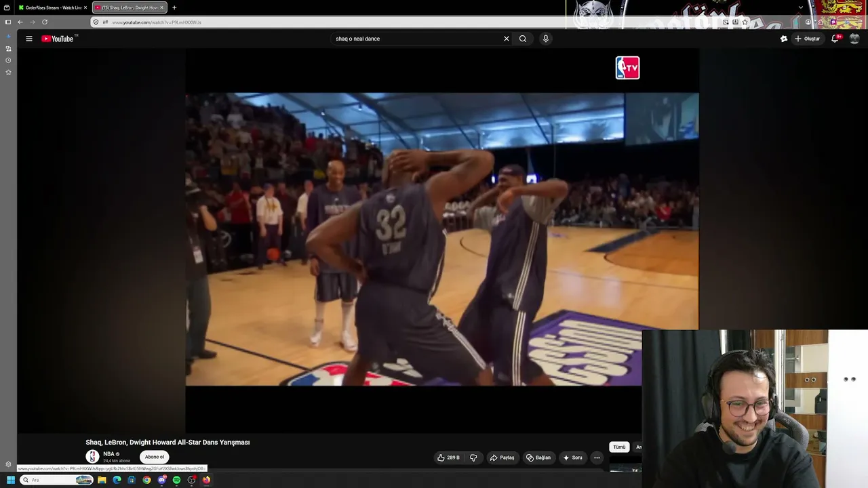Open sidebar settings gear
Image resolution: width=868 pixels, height=488 pixels.
pos(8,464)
